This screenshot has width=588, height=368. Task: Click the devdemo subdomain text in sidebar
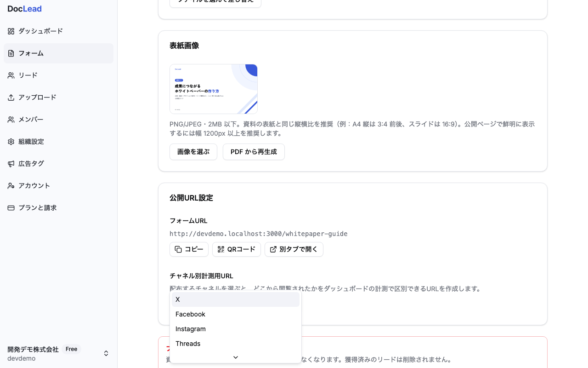tap(21, 358)
